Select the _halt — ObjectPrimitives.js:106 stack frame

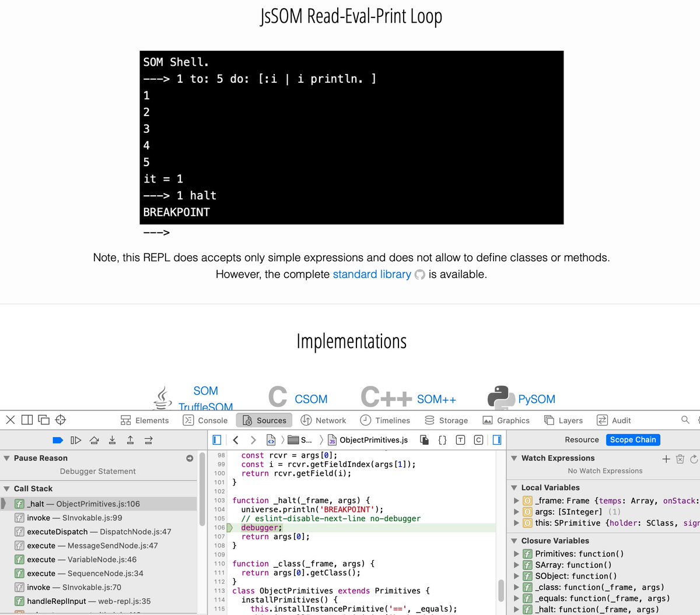tap(99, 504)
